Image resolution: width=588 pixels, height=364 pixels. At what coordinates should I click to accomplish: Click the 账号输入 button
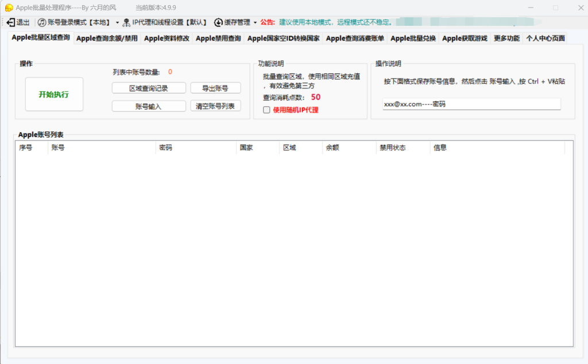(x=149, y=106)
